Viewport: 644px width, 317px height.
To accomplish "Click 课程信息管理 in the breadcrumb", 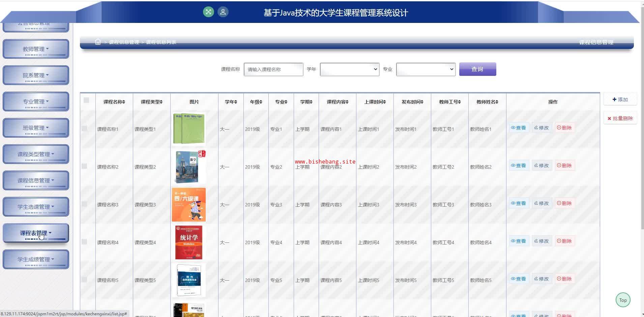I will tap(124, 42).
